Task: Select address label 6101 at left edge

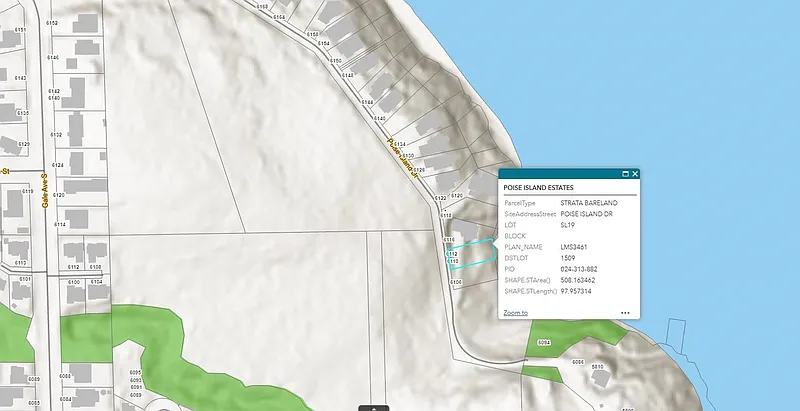Action: [x=25, y=278]
